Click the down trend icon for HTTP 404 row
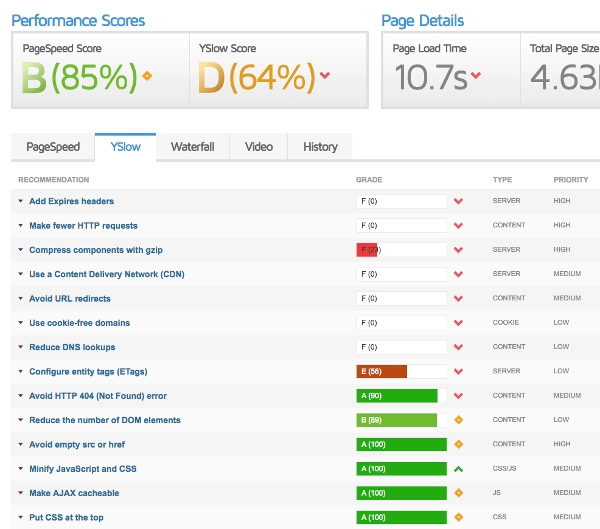Screen dimensions: 600x529 coord(458,396)
